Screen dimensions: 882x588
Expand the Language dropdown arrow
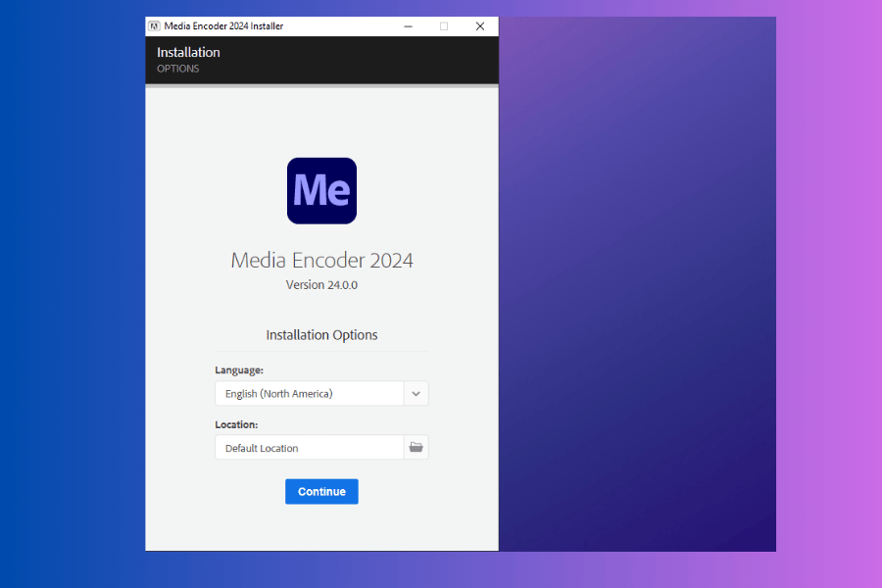pyautogui.click(x=416, y=394)
